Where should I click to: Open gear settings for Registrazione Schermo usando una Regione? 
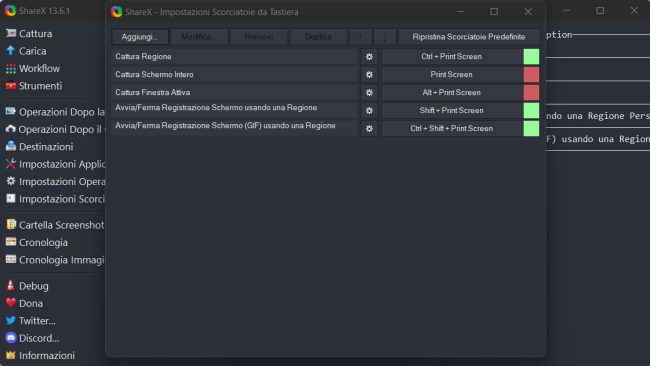(369, 111)
